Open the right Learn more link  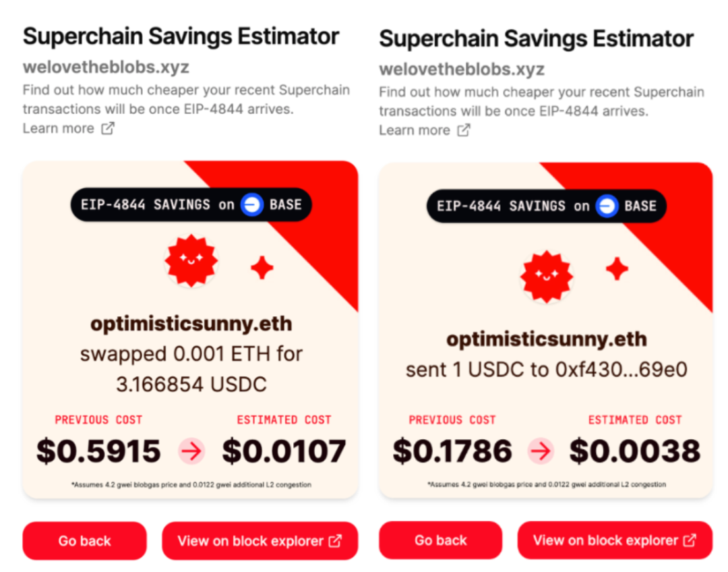(414, 130)
